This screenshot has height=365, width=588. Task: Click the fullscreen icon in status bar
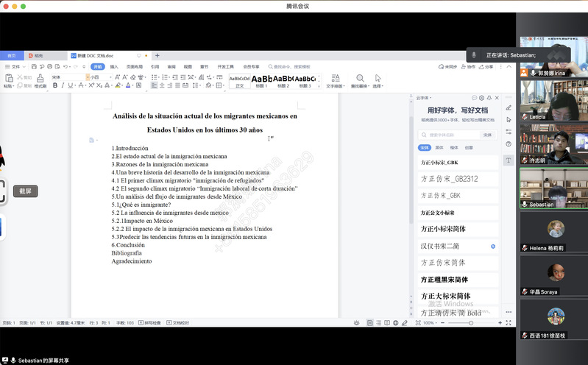click(x=509, y=322)
